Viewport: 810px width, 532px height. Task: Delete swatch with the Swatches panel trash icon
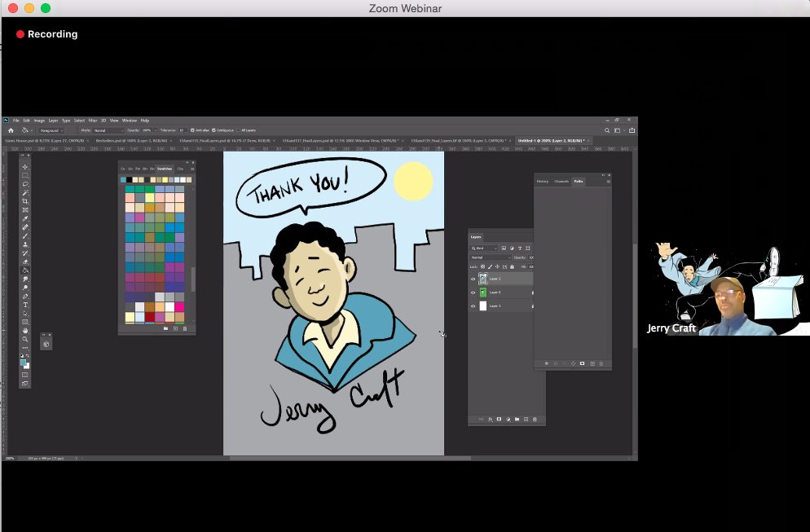coord(185,328)
